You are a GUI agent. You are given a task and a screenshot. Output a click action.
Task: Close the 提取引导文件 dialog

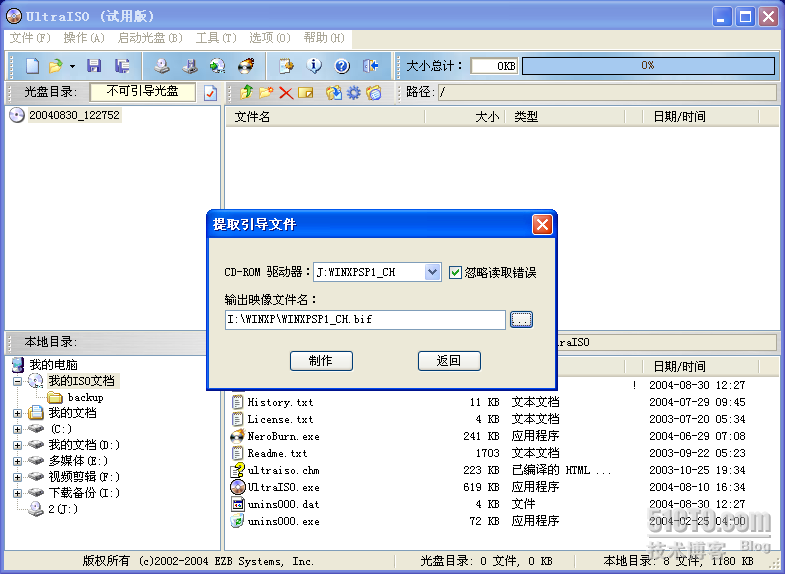542,225
